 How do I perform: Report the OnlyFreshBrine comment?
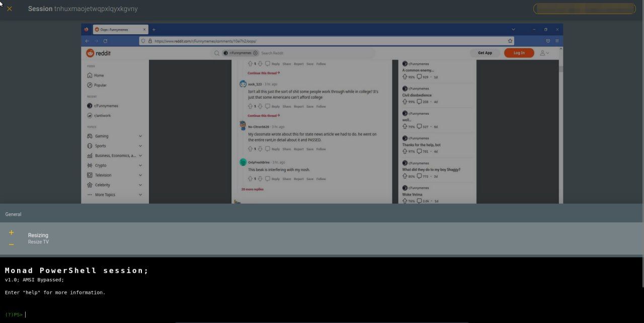click(x=299, y=179)
